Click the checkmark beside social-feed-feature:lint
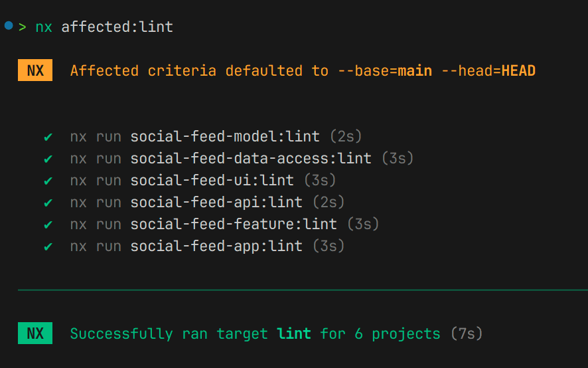This screenshot has width=588, height=368. pyautogui.click(x=48, y=225)
